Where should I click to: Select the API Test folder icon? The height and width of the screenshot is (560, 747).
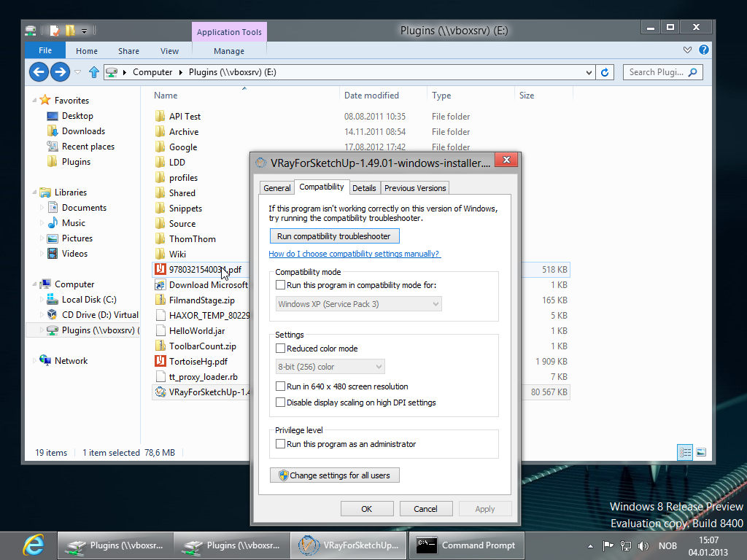tap(160, 116)
